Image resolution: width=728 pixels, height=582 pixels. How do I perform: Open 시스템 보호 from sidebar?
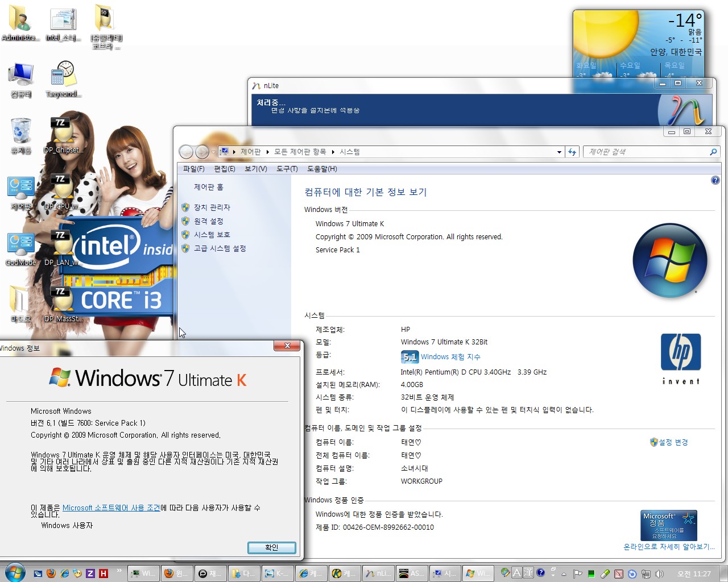click(212, 235)
